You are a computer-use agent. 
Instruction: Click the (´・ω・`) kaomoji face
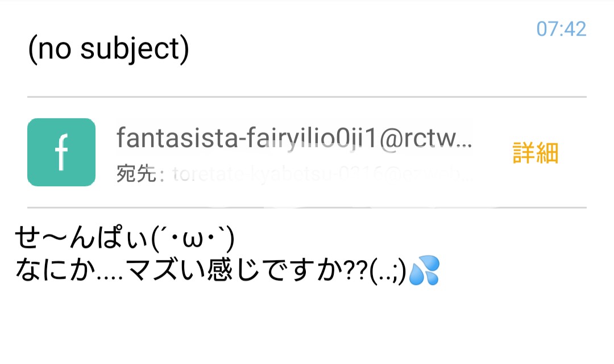click(x=192, y=239)
